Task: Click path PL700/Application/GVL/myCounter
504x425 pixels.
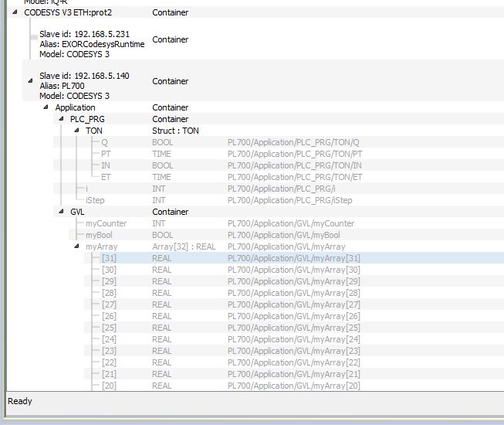Action: point(291,223)
